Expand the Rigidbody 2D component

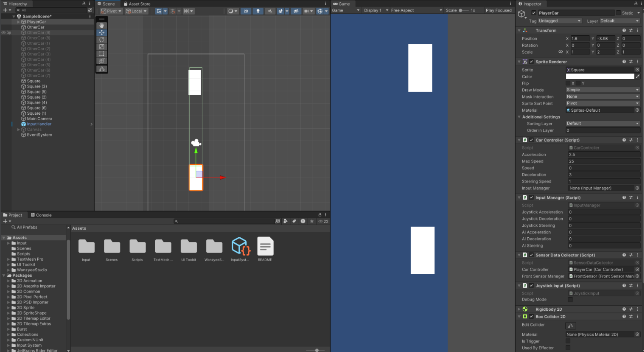pos(519,309)
